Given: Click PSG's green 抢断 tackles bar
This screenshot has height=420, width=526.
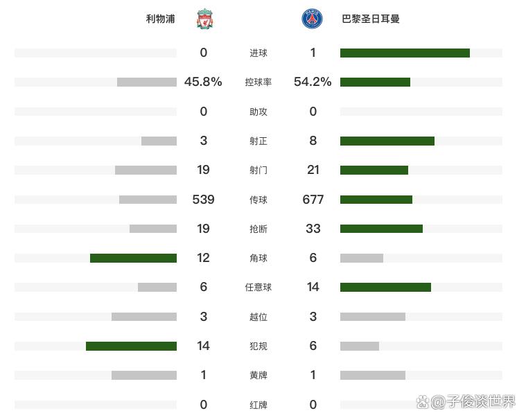Looking at the screenshot, I should [381, 229].
